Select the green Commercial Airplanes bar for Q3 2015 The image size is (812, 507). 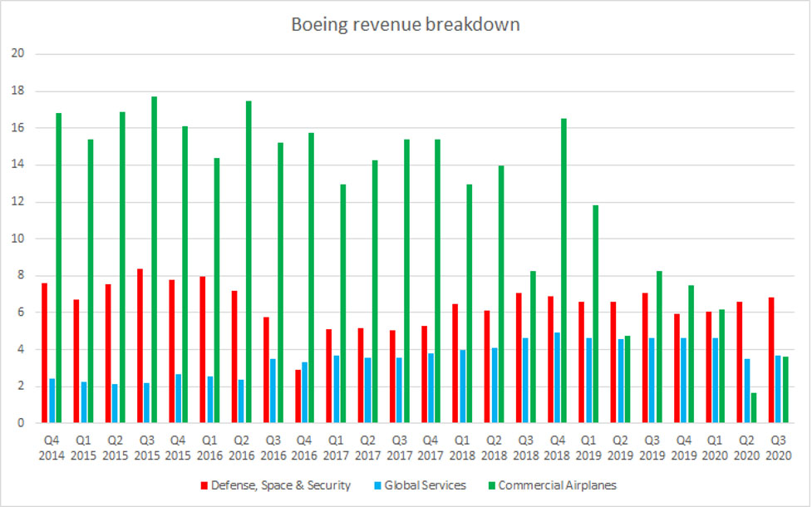[x=155, y=260]
